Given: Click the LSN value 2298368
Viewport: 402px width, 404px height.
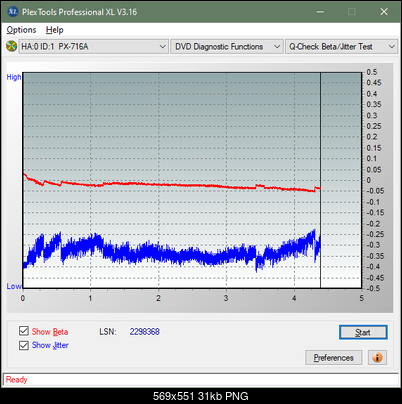Looking at the screenshot, I should (145, 332).
